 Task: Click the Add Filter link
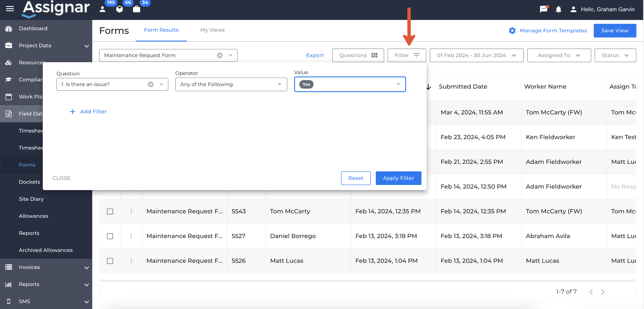tap(88, 111)
